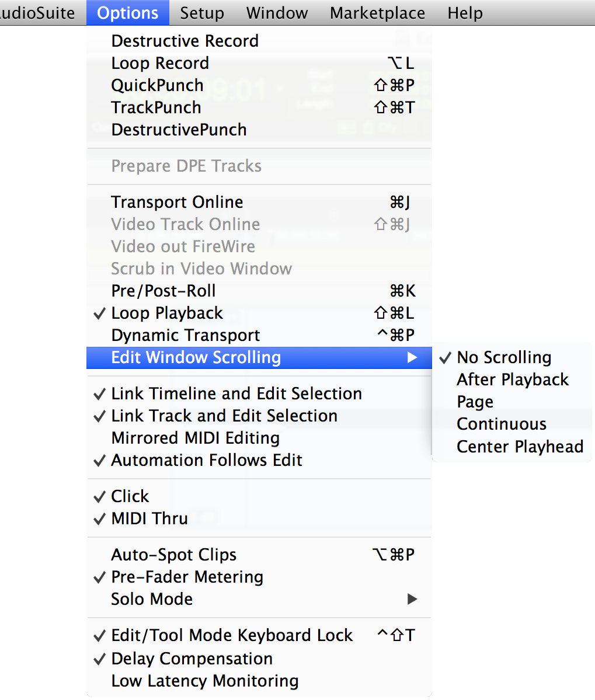Activate QuickPunch recording
This screenshot has height=700, width=595.
(x=157, y=85)
